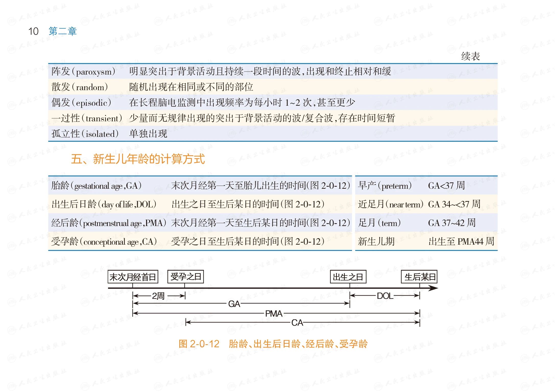Image resolution: width=555 pixels, height=392 pixels.
Task: Click the page number 10
Action: coord(33,31)
